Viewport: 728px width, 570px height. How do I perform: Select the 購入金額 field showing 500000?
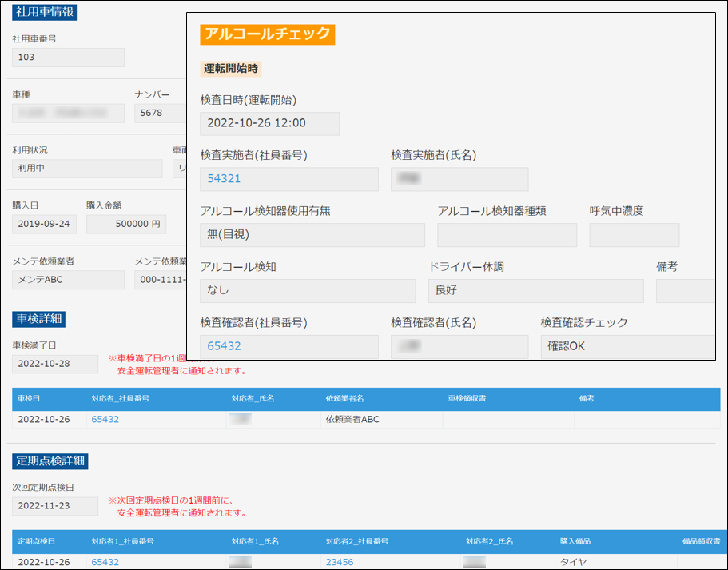pyautogui.click(x=126, y=225)
